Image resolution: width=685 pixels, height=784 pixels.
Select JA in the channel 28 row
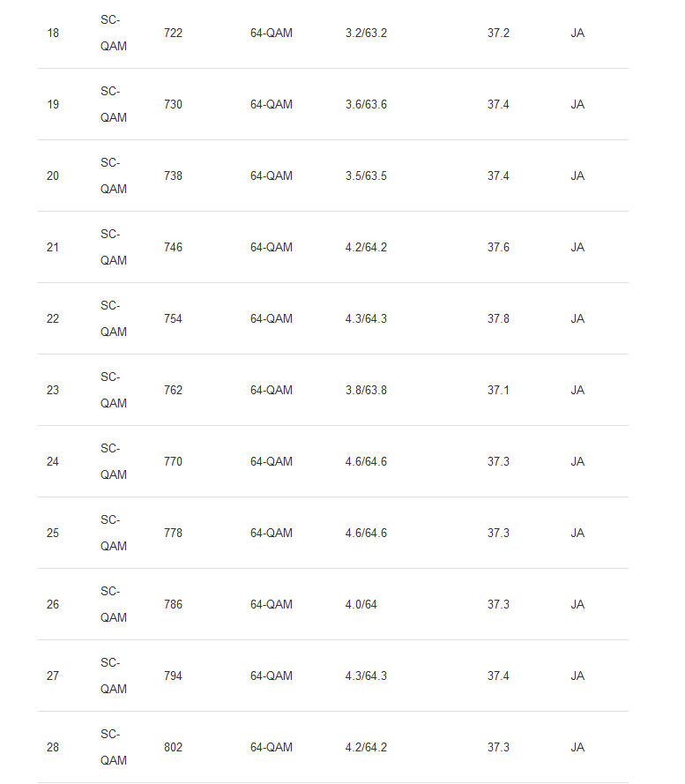pos(577,748)
